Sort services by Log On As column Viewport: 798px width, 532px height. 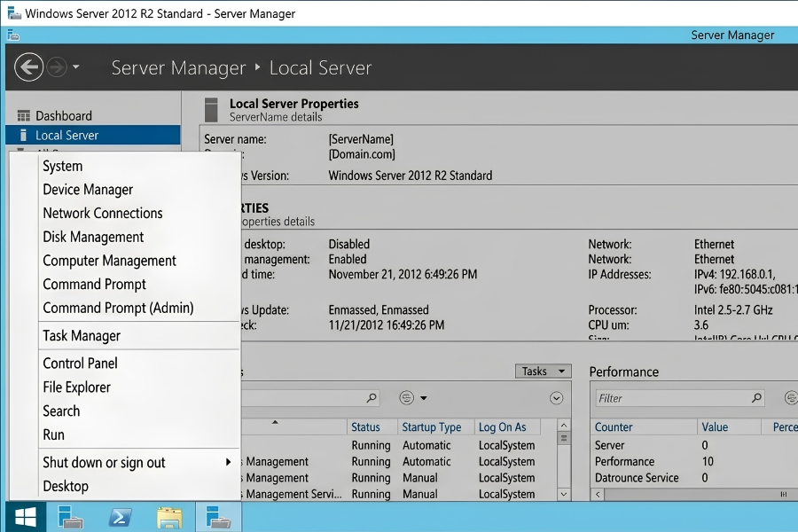(503, 427)
